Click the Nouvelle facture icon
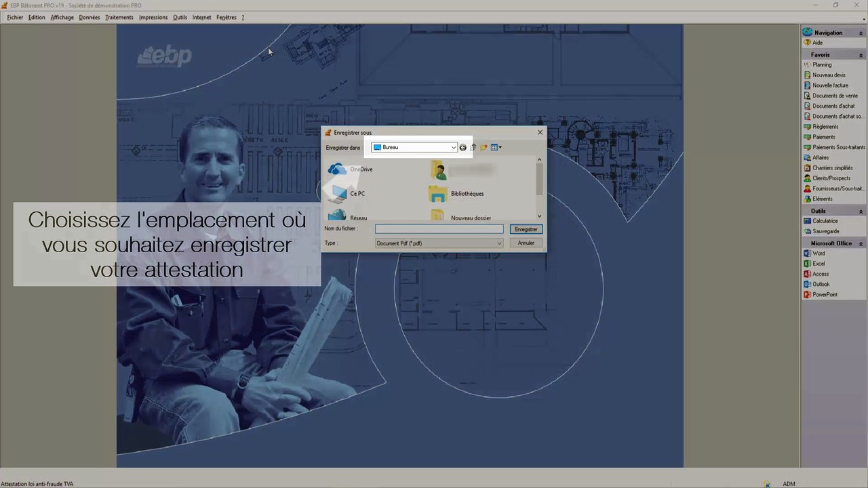Screen dimensions: 868x488 click(x=807, y=85)
